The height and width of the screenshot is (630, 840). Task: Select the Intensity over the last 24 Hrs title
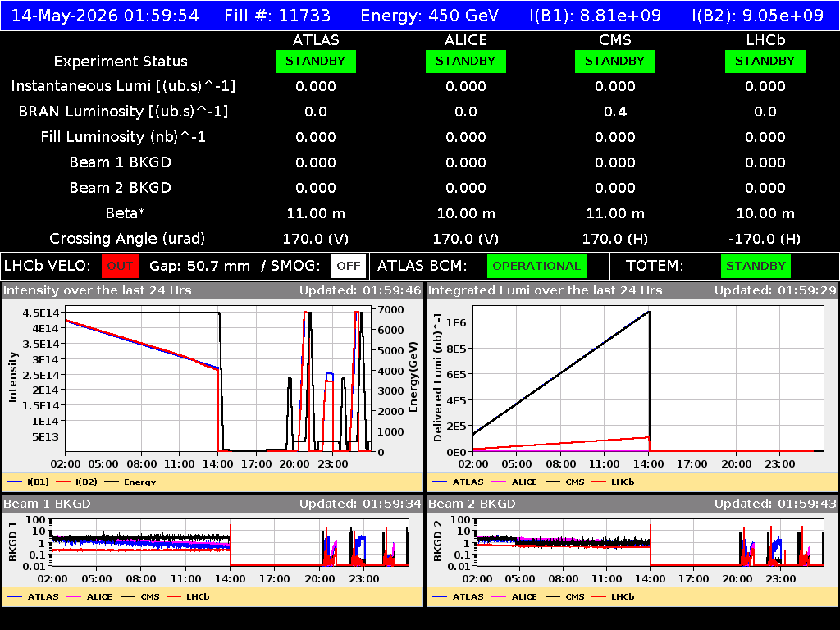click(x=98, y=290)
